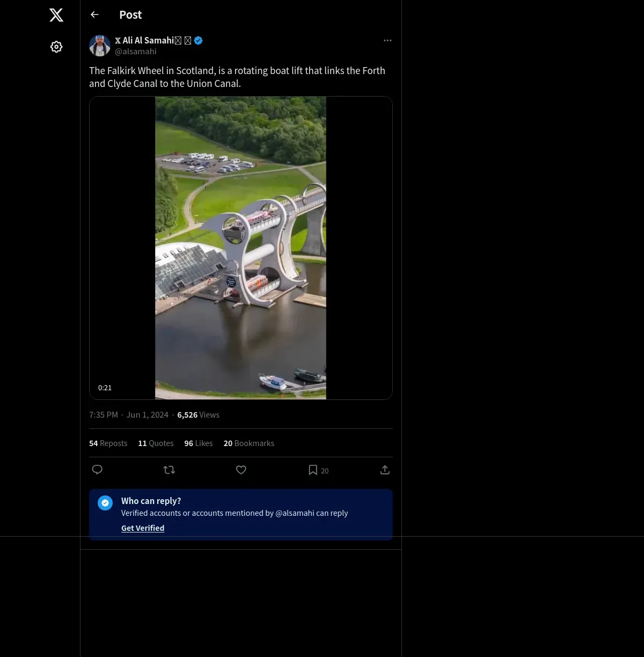
Task: Open the 96 Likes list
Action: pos(198,443)
